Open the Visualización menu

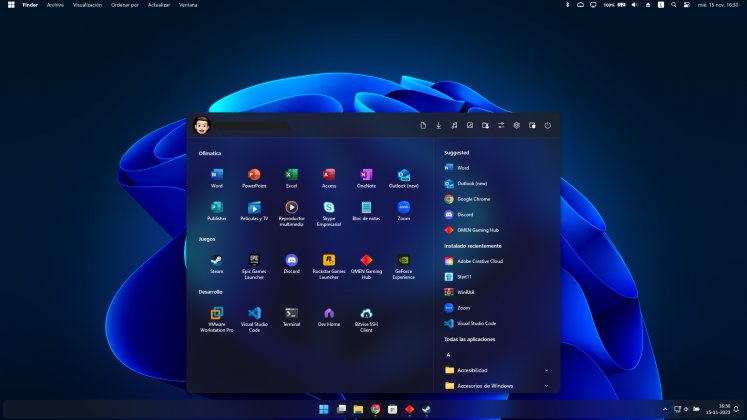coord(87,5)
